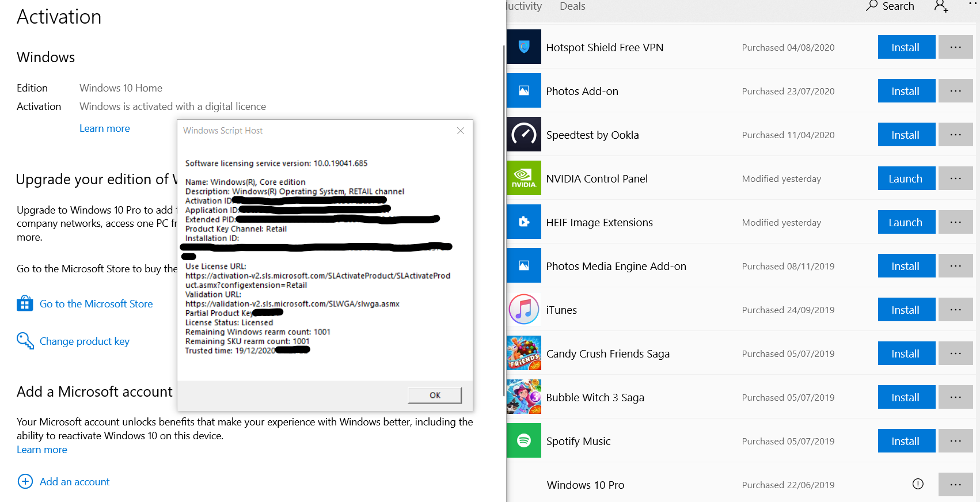
Task: Open more options for Windows 10 Pro
Action: tap(956, 485)
